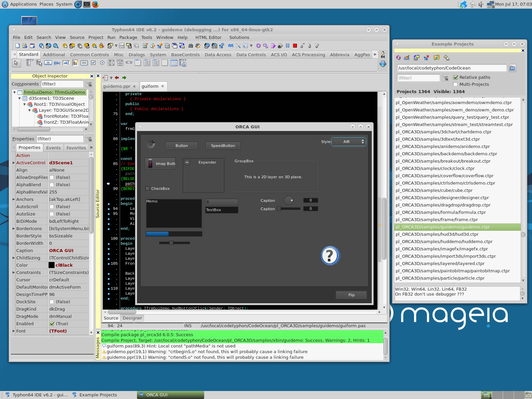Click the red Stop debugging icon
This screenshot has height=399, width=532.
pos(295,46)
